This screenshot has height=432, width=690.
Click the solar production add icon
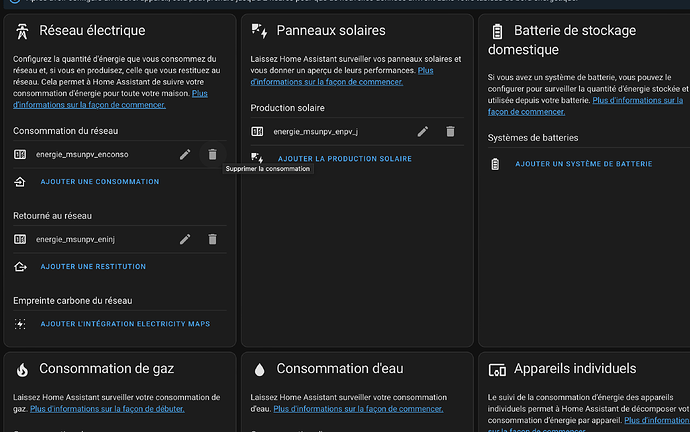[x=257, y=158]
